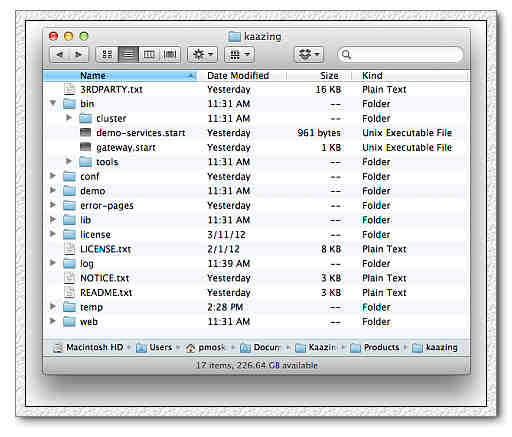Switch to column view
The image size is (512, 437).
click(149, 54)
